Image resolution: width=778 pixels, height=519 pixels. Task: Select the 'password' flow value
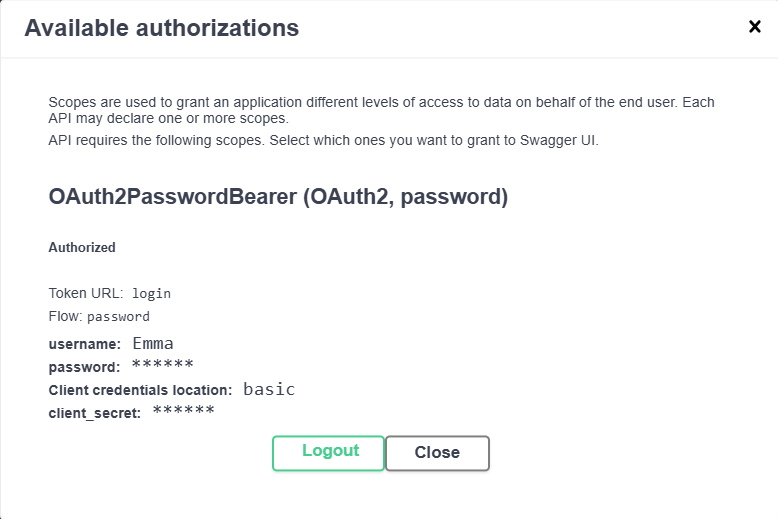tap(118, 317)
